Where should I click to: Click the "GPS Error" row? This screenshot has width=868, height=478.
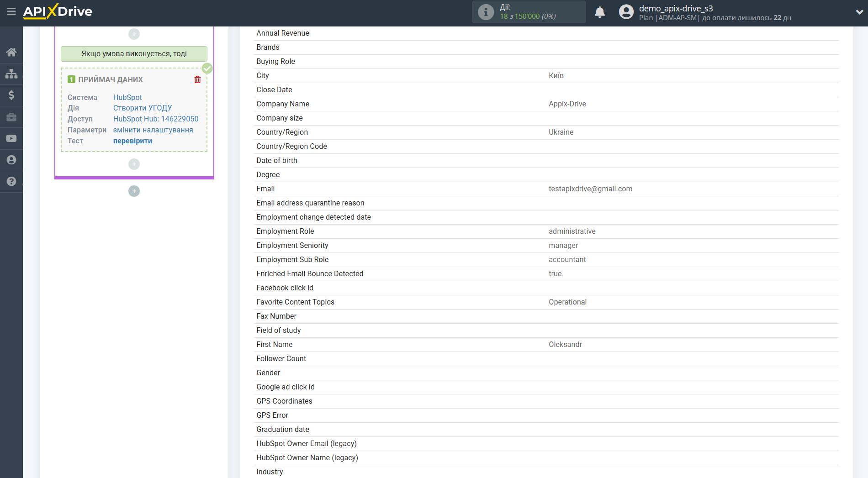(546, 415)
